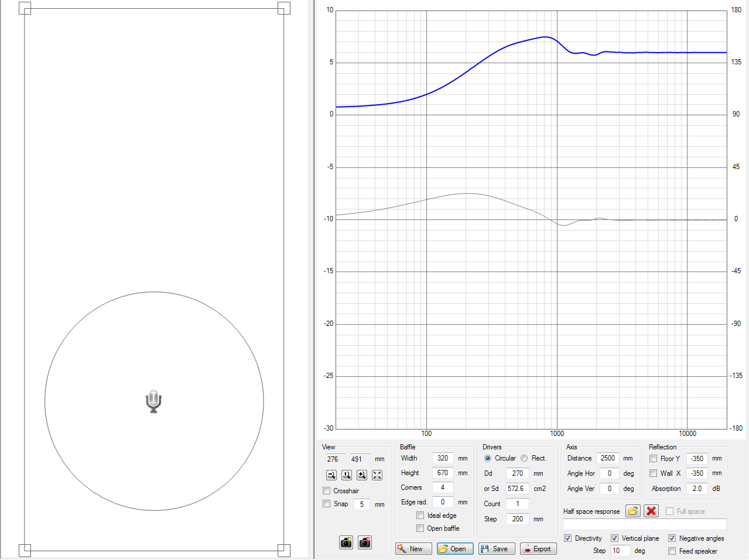Click the zoom out magnifier icon
The image size is (749, 560).
331,475
